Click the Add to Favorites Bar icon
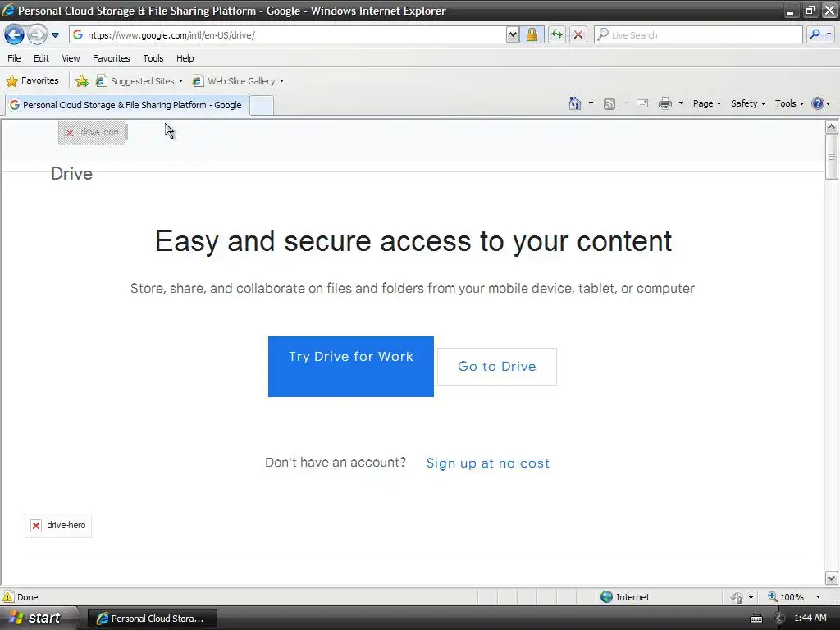This screenshot has width=840, height=630. point(82,81)
